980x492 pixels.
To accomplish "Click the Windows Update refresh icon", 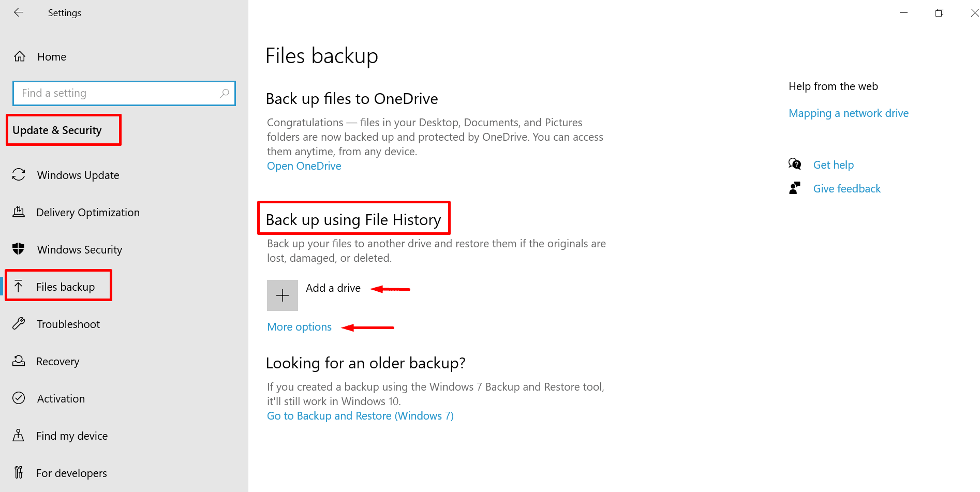I will 19,175.
